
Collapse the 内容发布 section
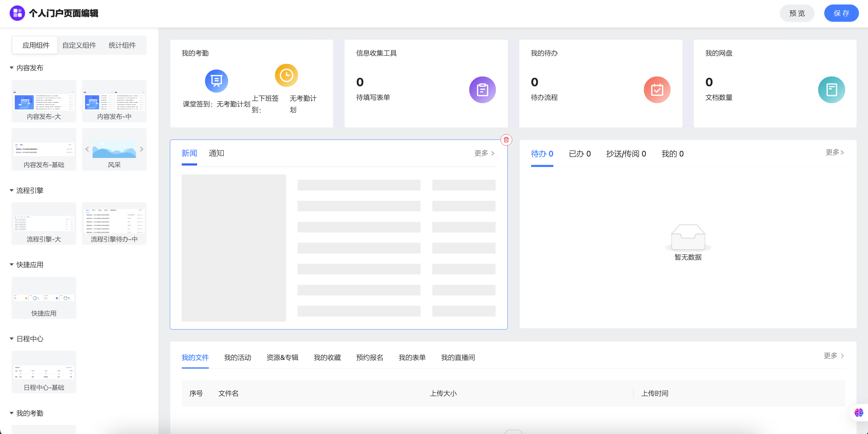[11, 68]
